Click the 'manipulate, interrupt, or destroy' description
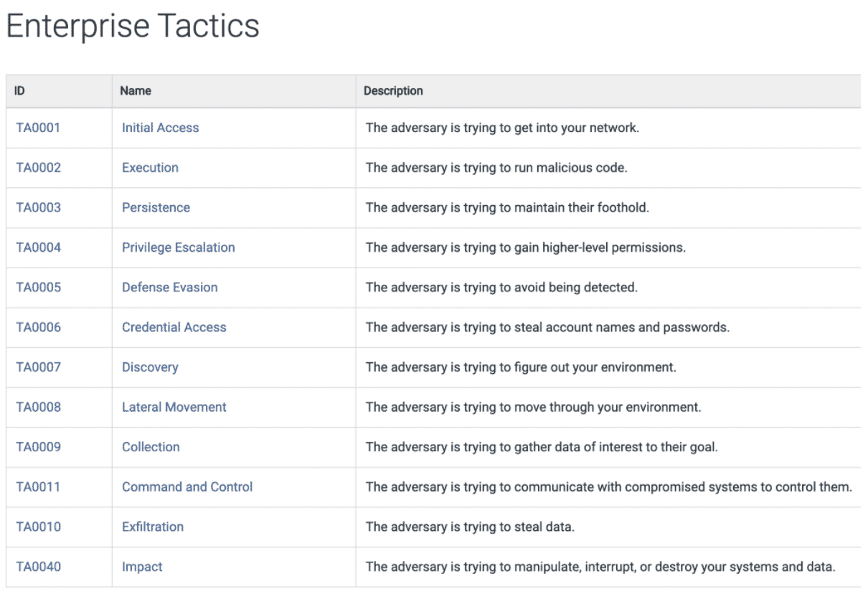The image size is (868, 594). (600, 567)
